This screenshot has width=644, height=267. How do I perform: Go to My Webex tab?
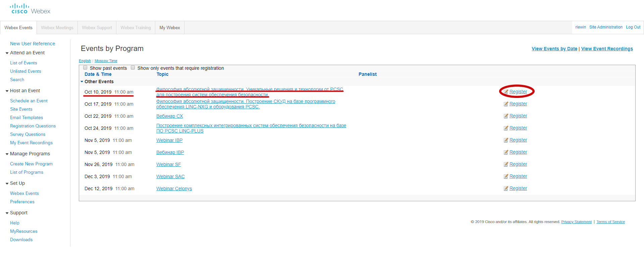(x=170, y=28)
